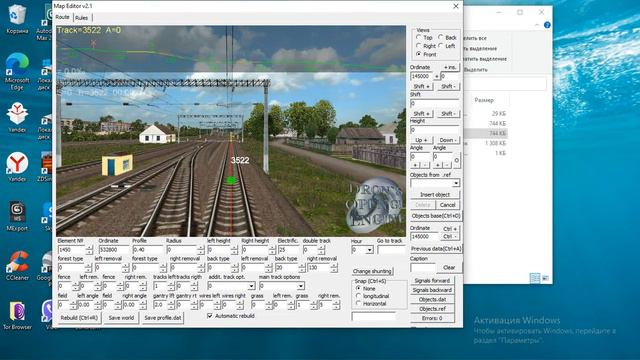Open Recycle Bin desktop icon

(x=17, y=18)
